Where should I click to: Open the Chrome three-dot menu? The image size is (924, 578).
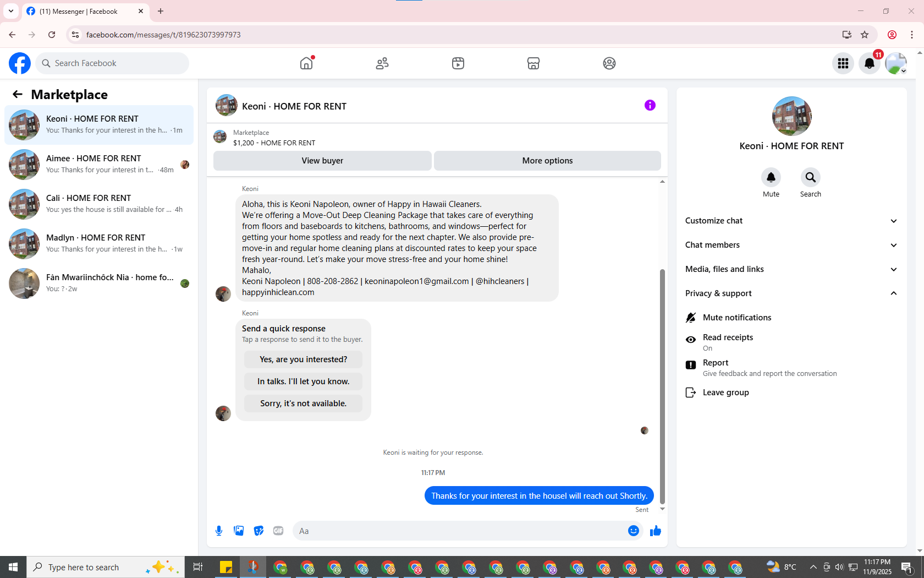pyautogui.click(x=912, y=35)
